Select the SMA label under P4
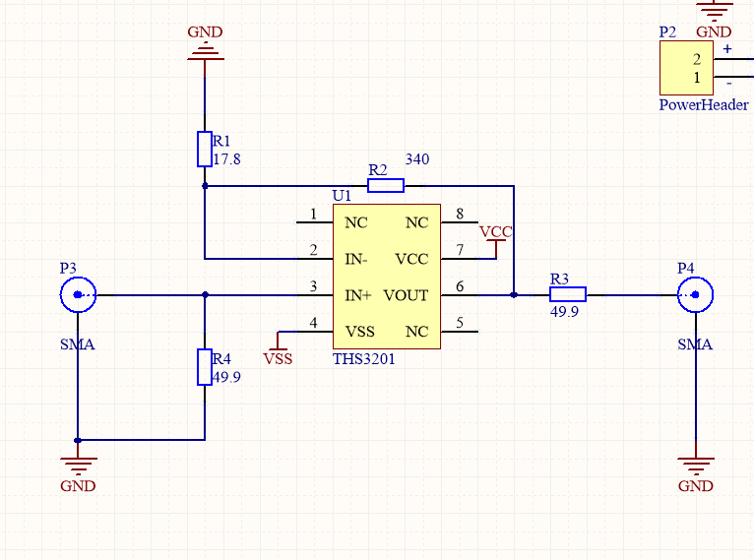This screenshot has height=560, width=754. (x=695, y=344)
